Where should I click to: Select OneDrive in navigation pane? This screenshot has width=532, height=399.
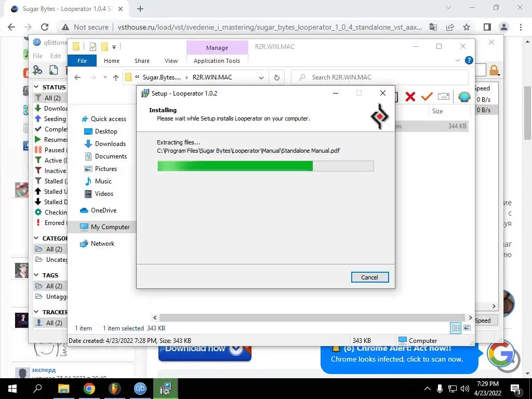[98, 210]
